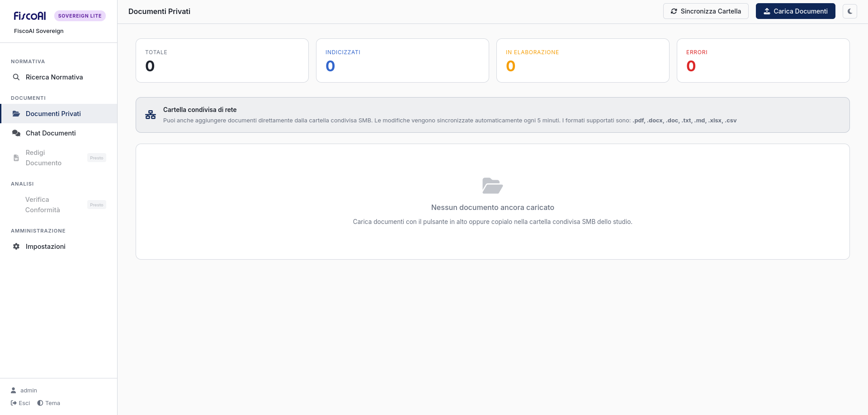
Task: Click Sincronizza Cartella button
Action: [706, 11]
